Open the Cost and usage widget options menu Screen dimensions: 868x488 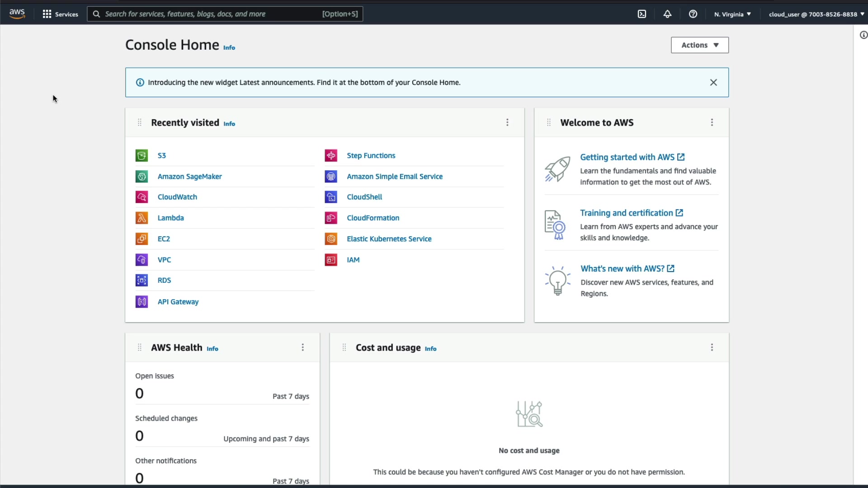tap(712, 347)
